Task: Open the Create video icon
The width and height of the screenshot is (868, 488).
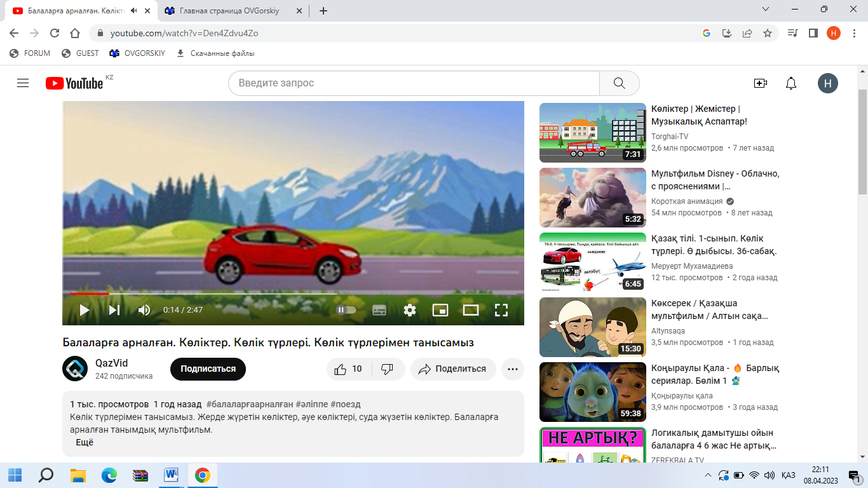Action: [x=760, y=83]
